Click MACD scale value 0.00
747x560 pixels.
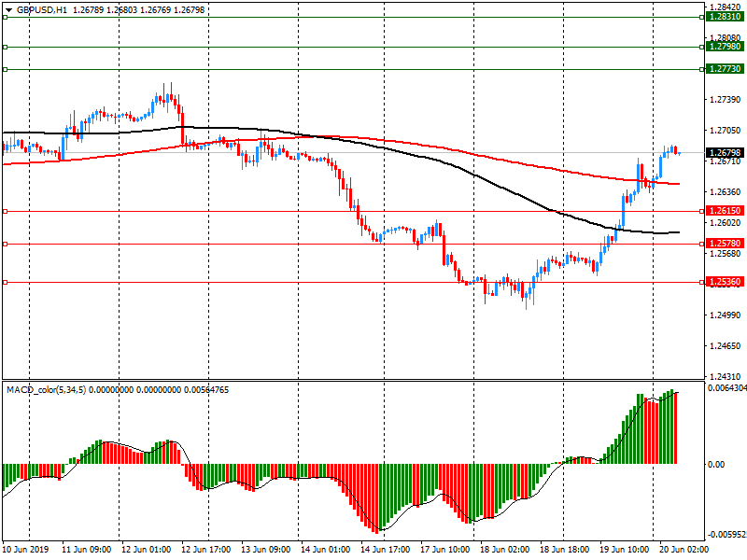coord(716,464)
